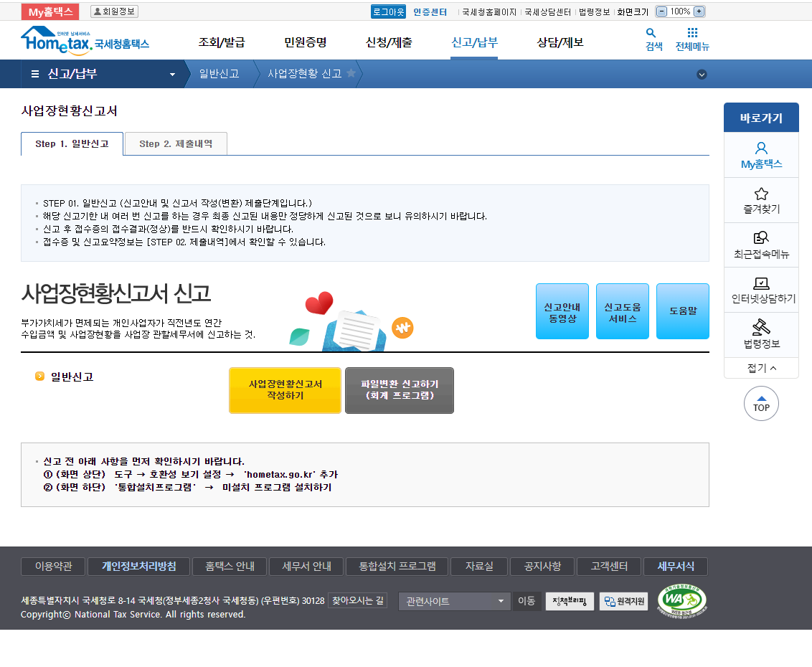Click the 사업장현황 신고 breadcrumb item
This screenshot has height=667, width=812.
[x=304, y=74]
